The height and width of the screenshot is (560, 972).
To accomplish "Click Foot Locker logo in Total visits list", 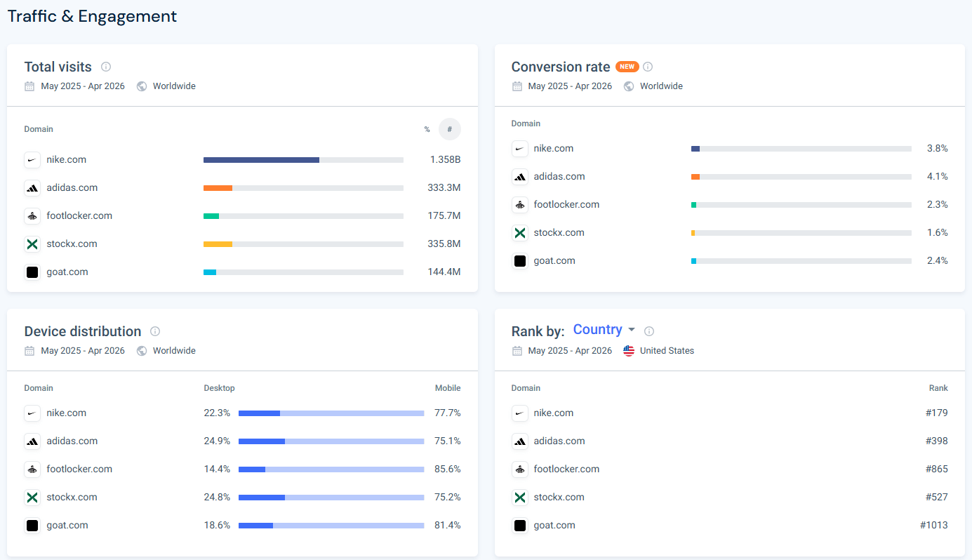I will (32, 216).
